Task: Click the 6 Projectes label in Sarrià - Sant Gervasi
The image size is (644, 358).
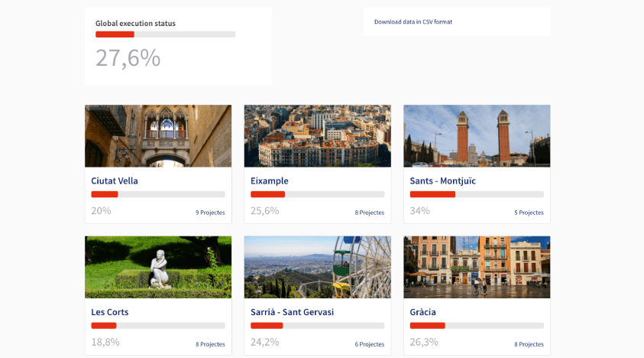Action: (x=369, y=344)
